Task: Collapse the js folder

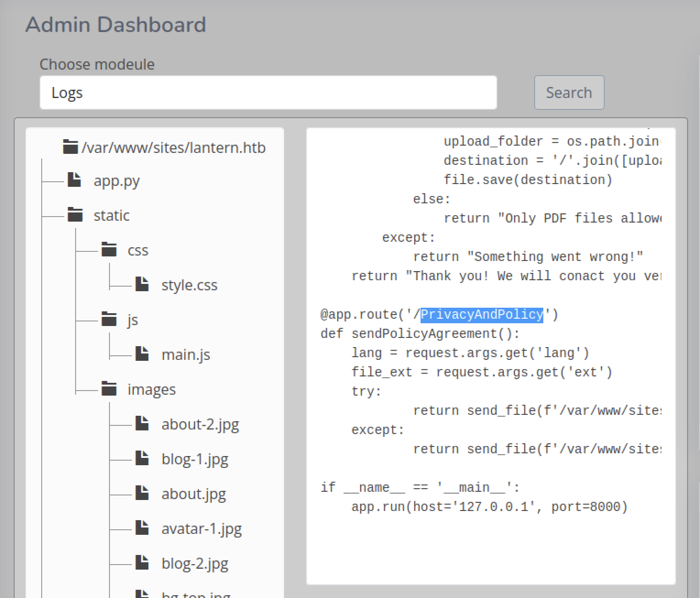Action: click(109, 319)
